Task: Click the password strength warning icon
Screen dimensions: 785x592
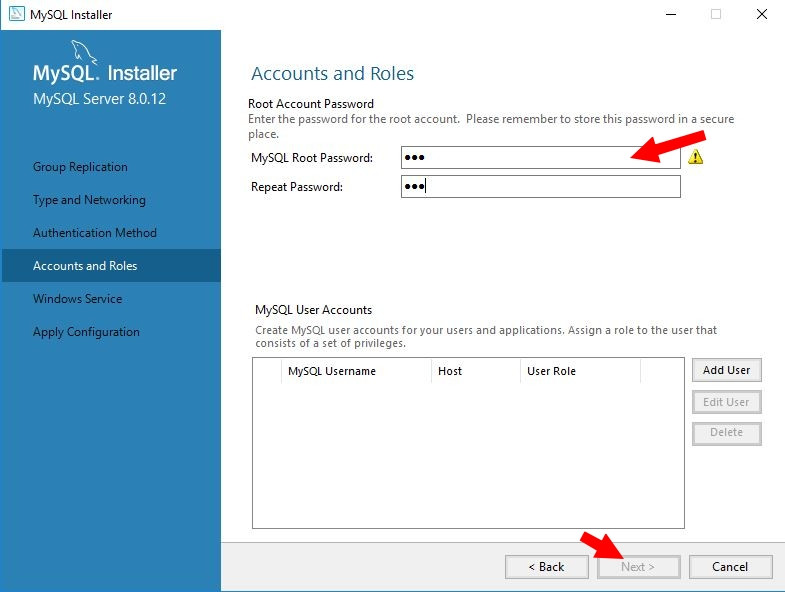Action: 695,157
